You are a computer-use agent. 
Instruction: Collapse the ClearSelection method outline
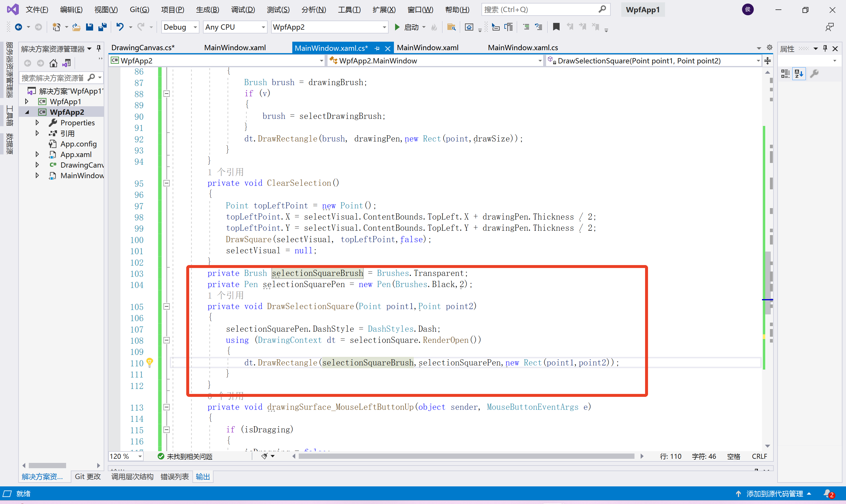point(167,183)
